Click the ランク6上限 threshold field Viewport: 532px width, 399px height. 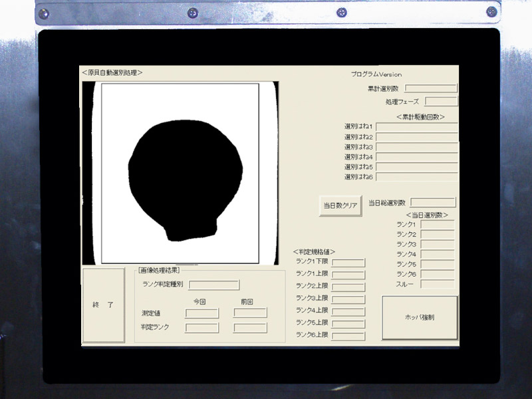(x=348, y=336)
